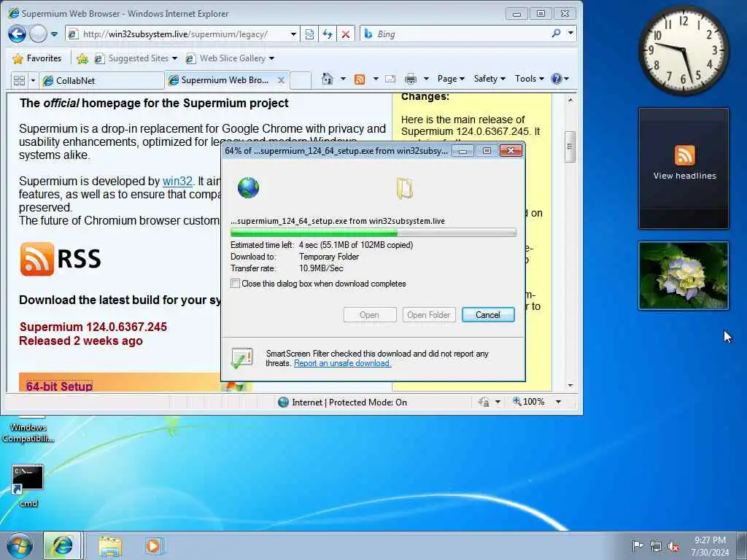The image size is (747, 560).
Task: Click the muted volume tray icon
Action: click(x=673, y=547)
